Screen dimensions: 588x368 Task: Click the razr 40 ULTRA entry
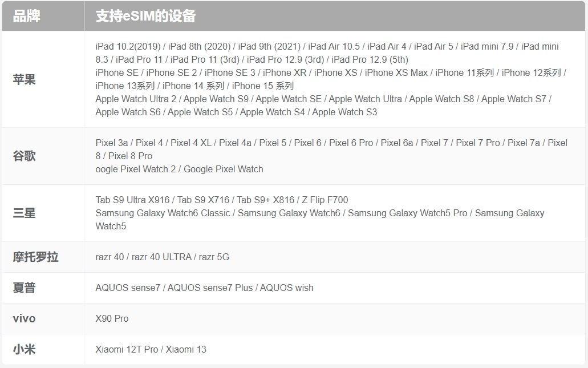pyautogui.click(x=161, y=257)
